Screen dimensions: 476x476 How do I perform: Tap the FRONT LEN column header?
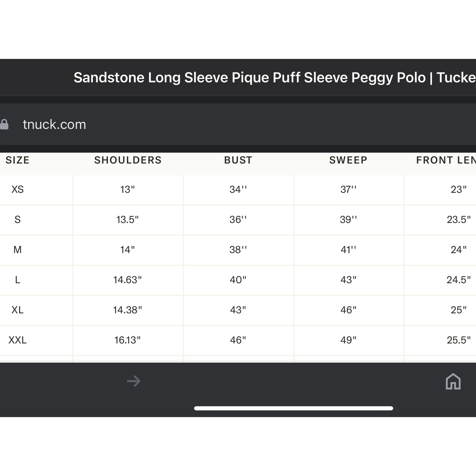[446, 160]
